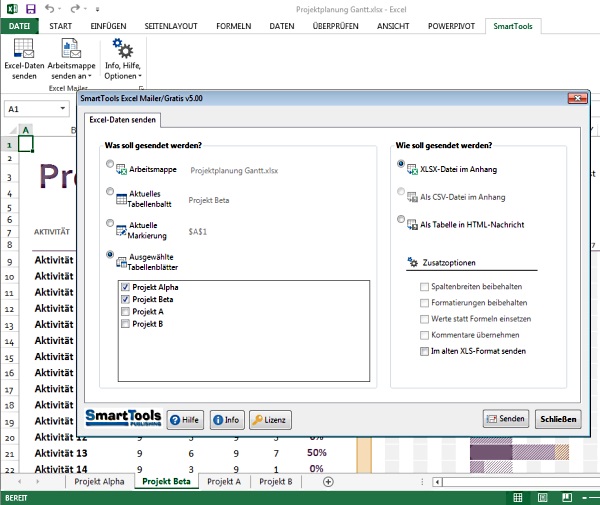Click the Excel application logo icon
600x505 pixels.
tap(12, 8)
